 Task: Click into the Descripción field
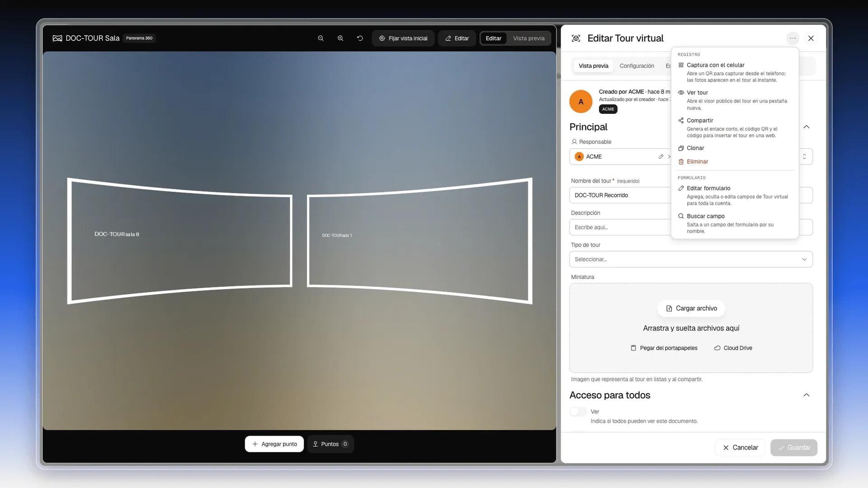point(691,227)
